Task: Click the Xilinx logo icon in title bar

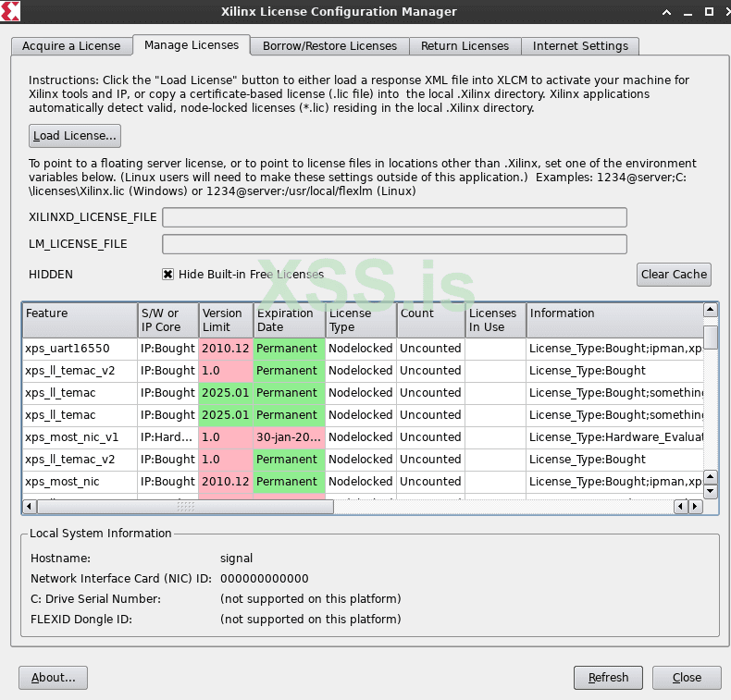Action: pos(10,11)
